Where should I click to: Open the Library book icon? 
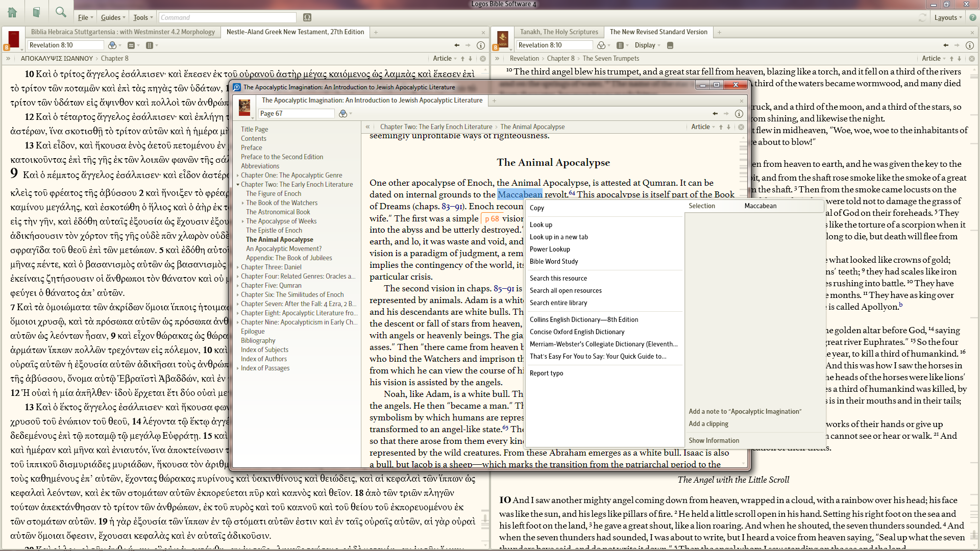coord(36,12)
